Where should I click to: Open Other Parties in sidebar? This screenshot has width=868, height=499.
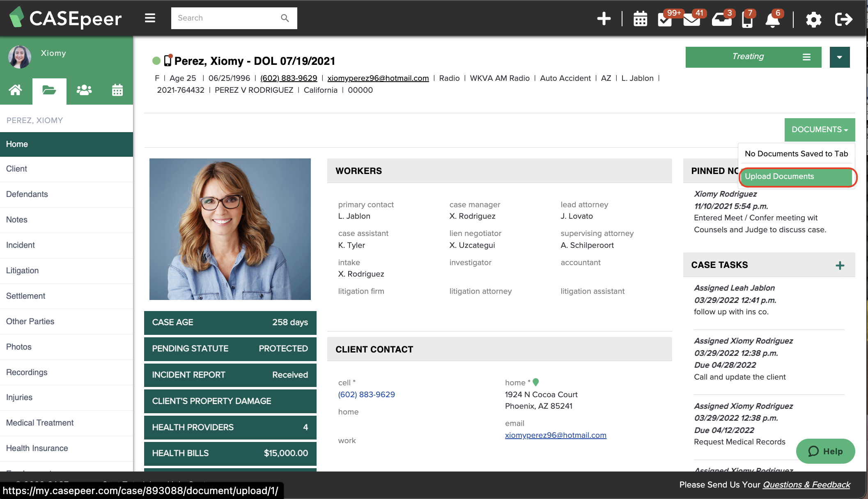coord(67,322)
